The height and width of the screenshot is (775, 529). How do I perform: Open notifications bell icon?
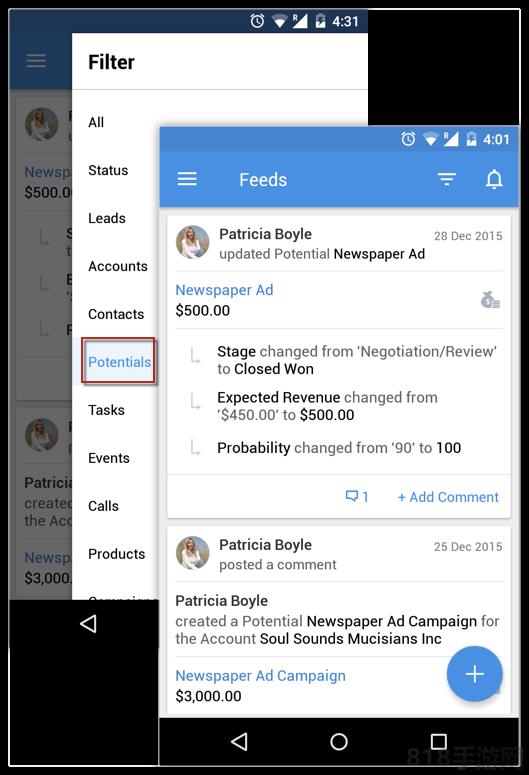[x=494, y=179]
